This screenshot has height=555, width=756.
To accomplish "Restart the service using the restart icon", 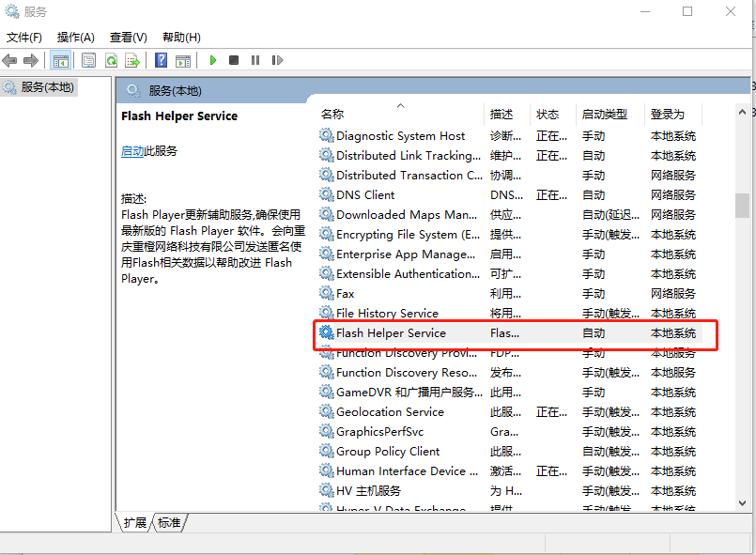I will pyautogui.click(x=277, y=60).
